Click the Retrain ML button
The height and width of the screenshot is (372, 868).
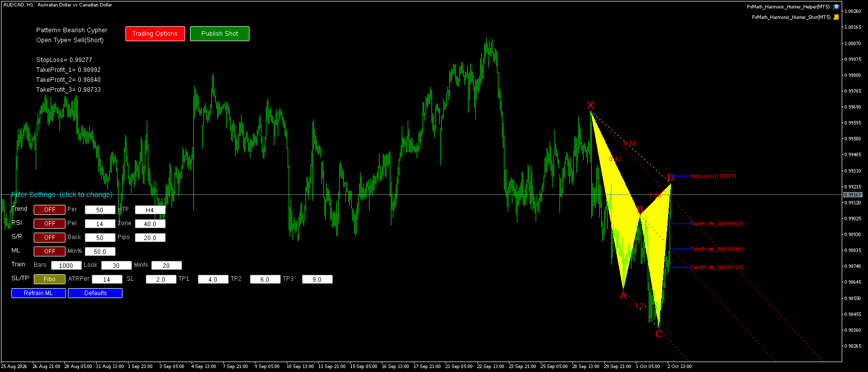39,293
